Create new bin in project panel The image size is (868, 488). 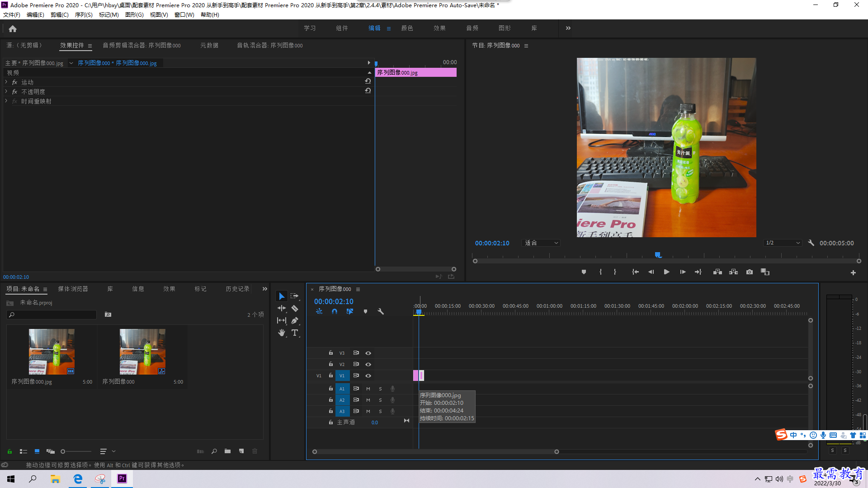coord(227,451)
